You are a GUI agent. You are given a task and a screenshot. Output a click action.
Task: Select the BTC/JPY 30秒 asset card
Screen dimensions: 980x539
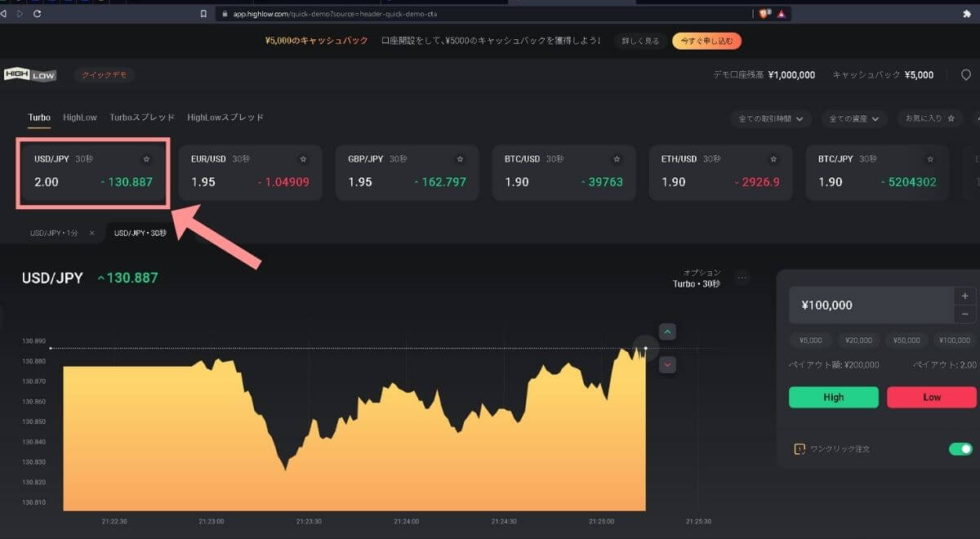(877, 172)
